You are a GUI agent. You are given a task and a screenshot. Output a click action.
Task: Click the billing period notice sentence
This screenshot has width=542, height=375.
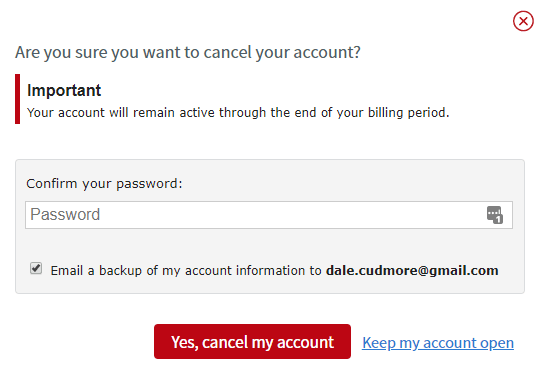(238, 113)
